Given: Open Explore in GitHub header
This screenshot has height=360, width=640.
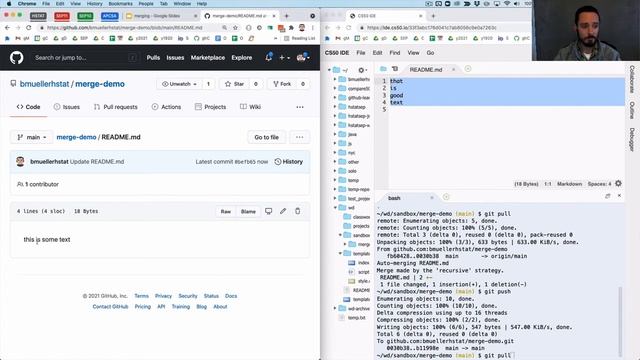Looking at the screenshot, I should click(242, 58).
